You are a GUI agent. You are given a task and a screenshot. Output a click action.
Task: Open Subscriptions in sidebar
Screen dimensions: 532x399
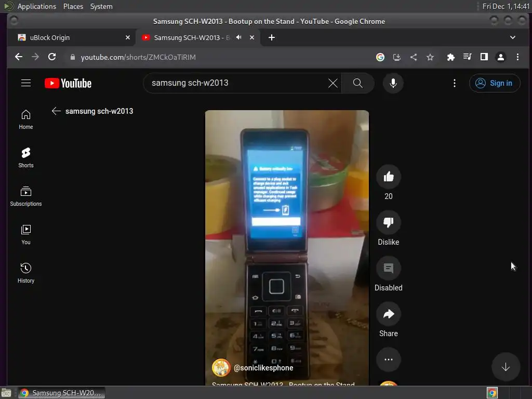point(26,196)
